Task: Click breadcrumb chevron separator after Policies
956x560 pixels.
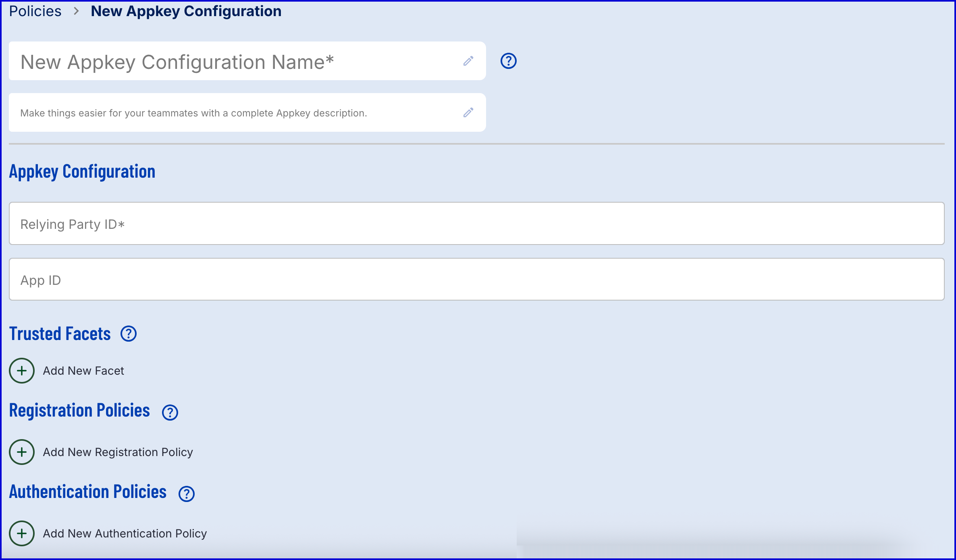Action: click(x=76, y=11)
